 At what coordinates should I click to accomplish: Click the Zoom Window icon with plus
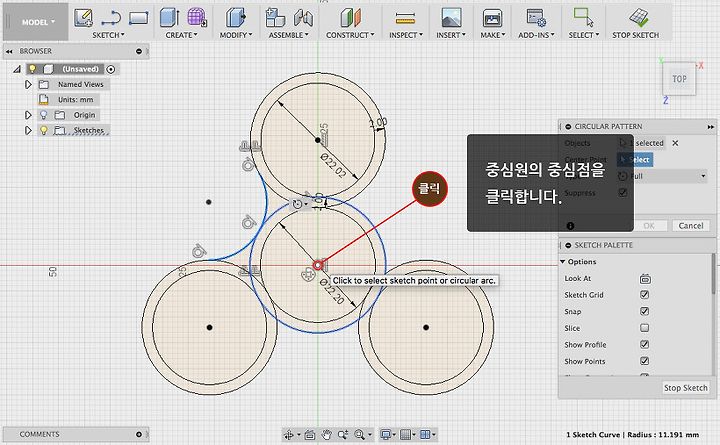coord(343,434)
